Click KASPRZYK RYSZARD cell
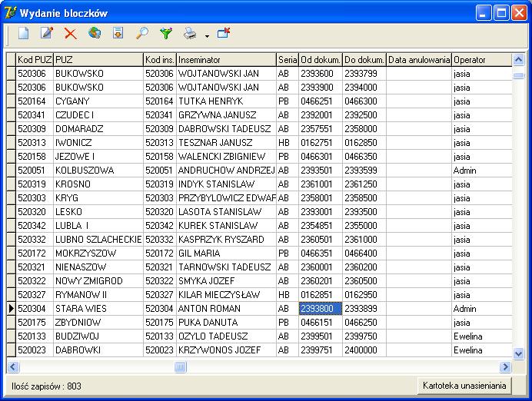This screenshot has width=532, height=401. tap(226, 240)
